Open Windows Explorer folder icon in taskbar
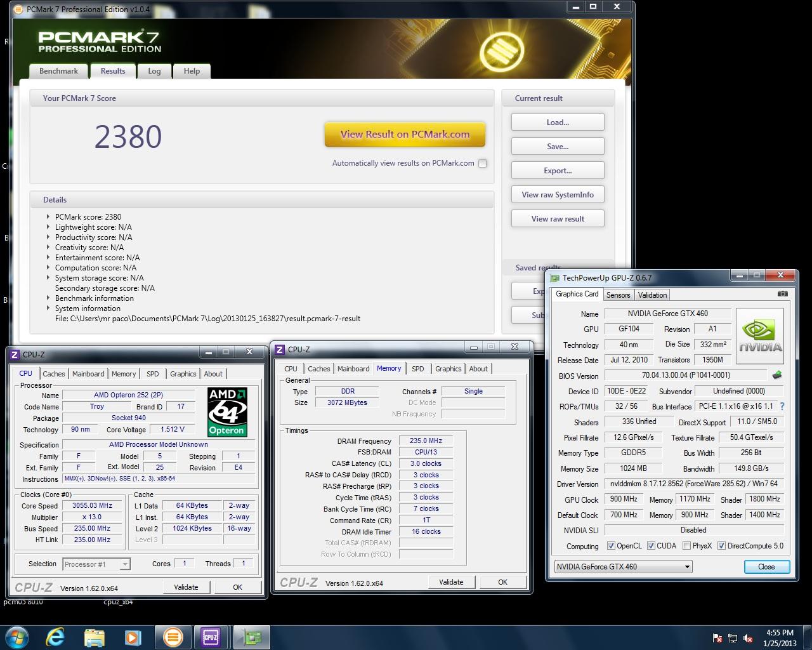Image resolution: width=812 pixels, height=650 pixels. point(95,637)
